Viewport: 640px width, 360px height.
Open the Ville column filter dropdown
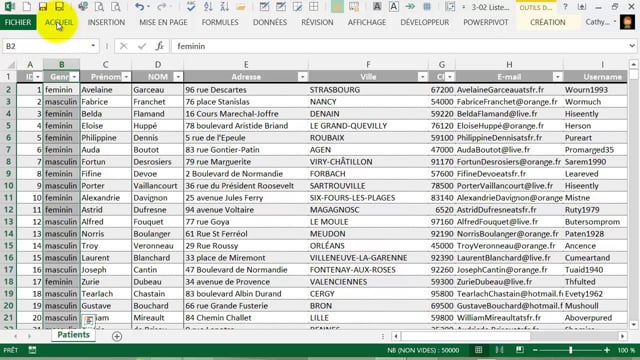pyautogui.click(x=422, y=77)
